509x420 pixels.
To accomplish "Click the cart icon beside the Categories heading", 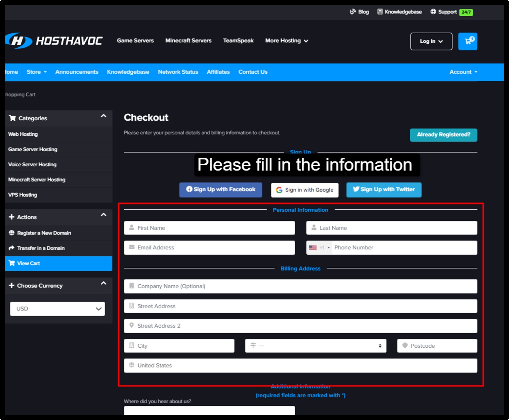I will [x=12, y=118].
